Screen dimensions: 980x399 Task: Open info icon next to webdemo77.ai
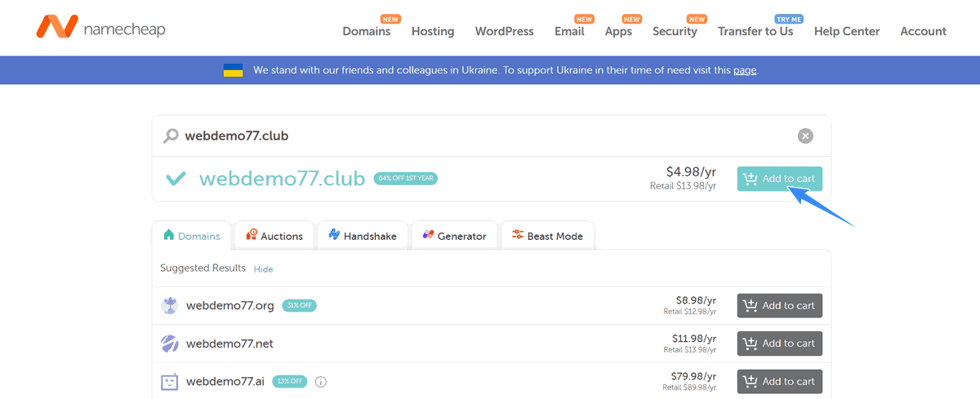321,381
